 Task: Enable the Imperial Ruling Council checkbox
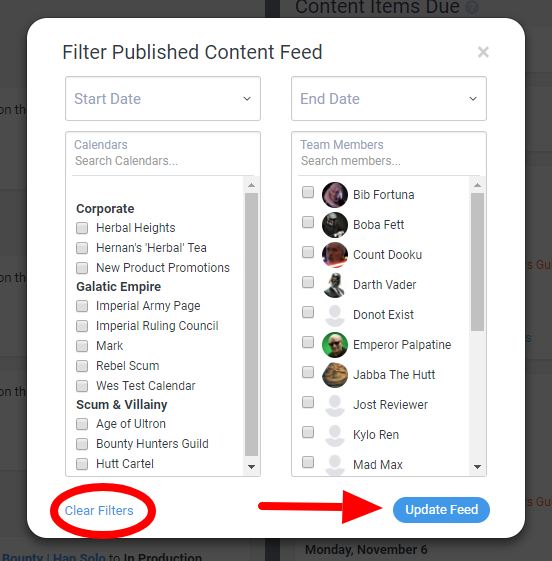click(82, 326)
